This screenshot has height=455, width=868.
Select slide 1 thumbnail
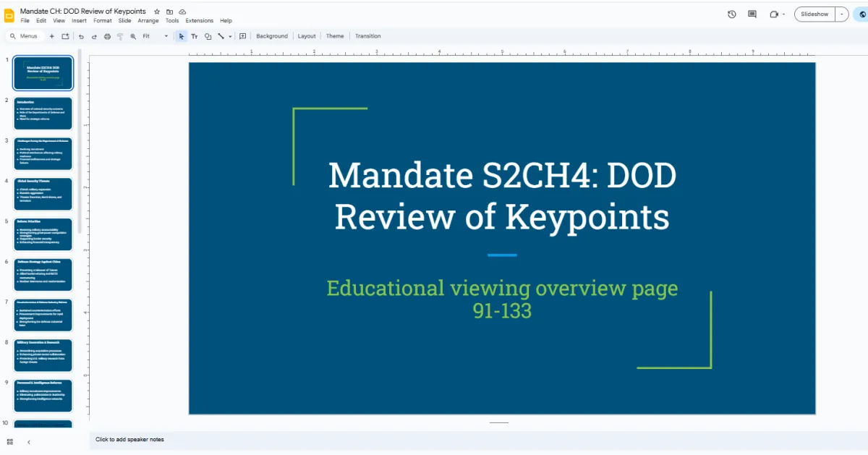[43, 73]
